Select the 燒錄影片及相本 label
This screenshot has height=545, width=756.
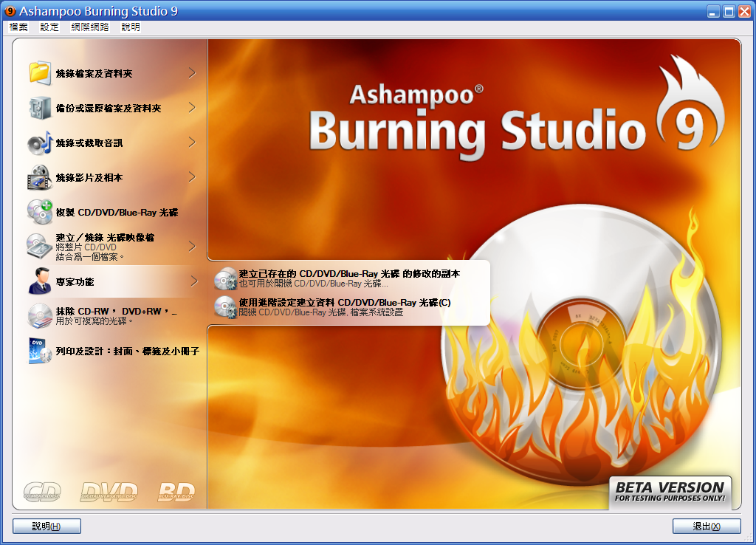[89, 178]
